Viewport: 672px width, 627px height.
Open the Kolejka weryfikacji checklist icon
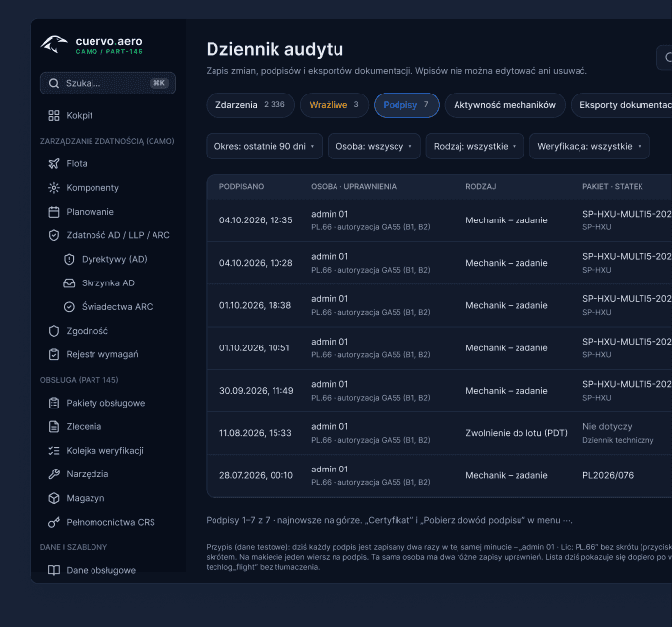point(54,451)
